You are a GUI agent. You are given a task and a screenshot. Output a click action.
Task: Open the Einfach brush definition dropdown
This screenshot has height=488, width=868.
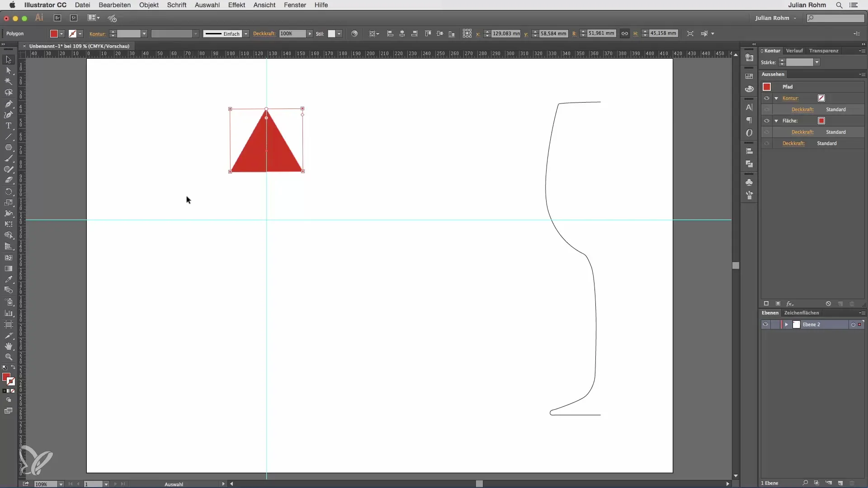[246, 34]
